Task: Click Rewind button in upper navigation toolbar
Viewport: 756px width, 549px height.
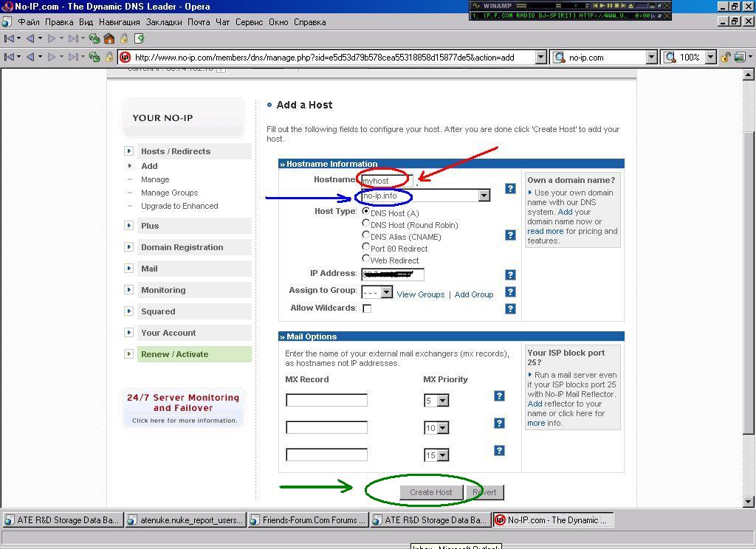Action: tap(9, 38)
